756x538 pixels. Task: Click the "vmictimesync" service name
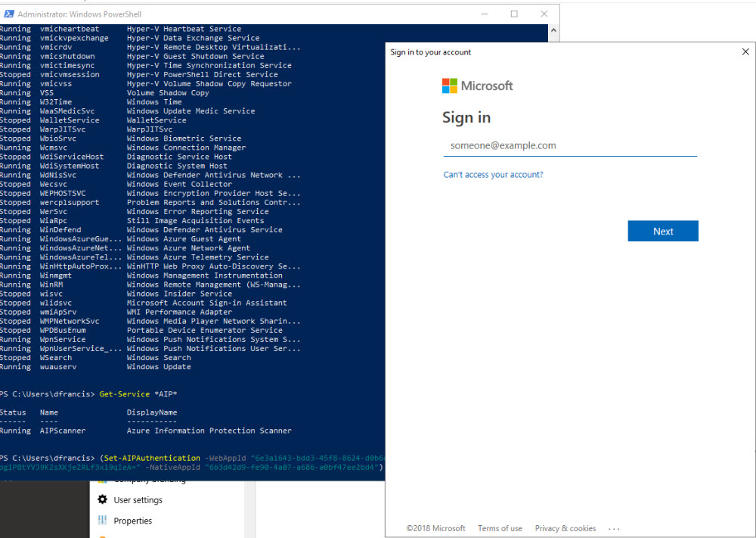click(x=67, y=66)
